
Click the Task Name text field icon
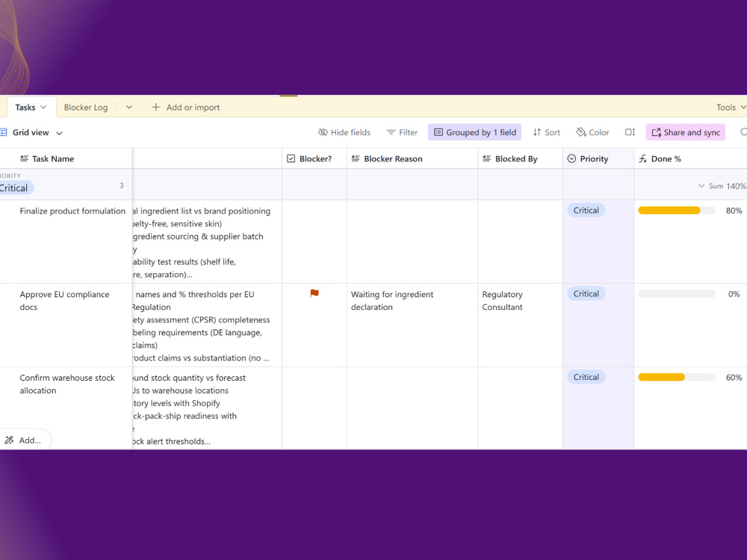point(24,158)
